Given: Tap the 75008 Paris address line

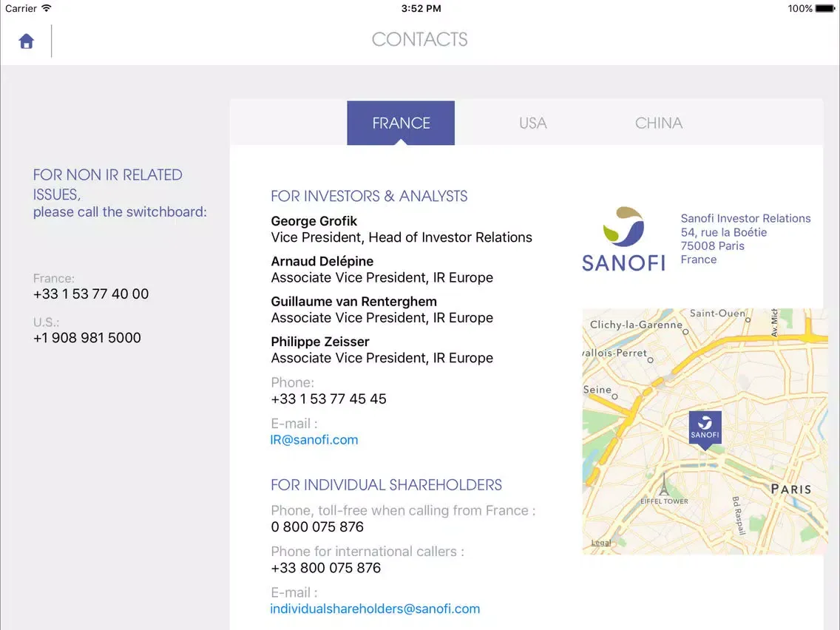Looking at the screenshot, I should (713, 246).
